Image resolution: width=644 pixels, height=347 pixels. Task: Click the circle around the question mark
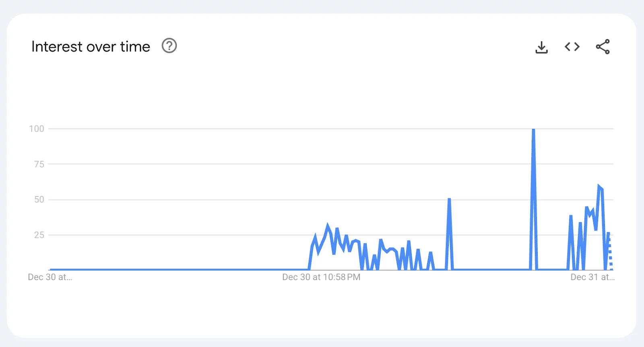[169, 46]
